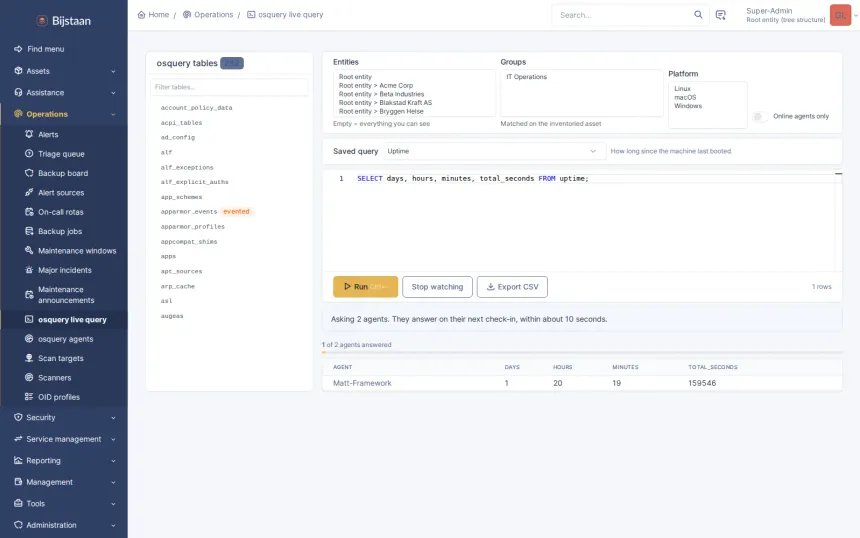Screen dimensions: 860x538
Task: Select Windows platform option
Action: 688,106
